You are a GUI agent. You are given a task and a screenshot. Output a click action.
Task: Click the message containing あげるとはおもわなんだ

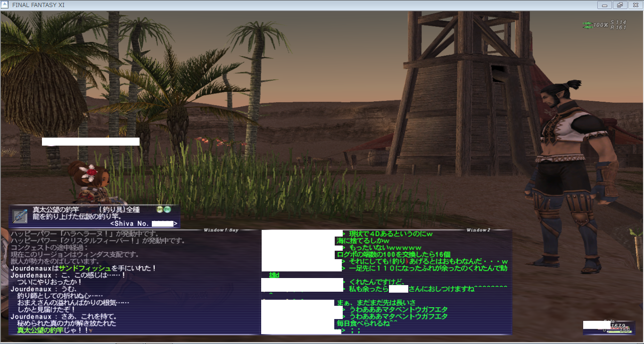click(428, 261)
